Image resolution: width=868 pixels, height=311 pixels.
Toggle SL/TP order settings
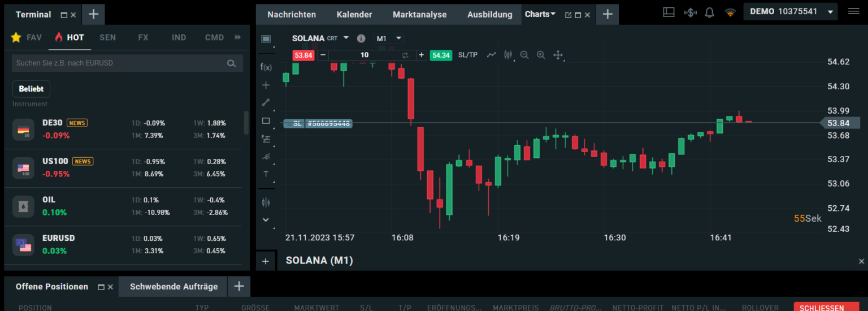(467, 55)
